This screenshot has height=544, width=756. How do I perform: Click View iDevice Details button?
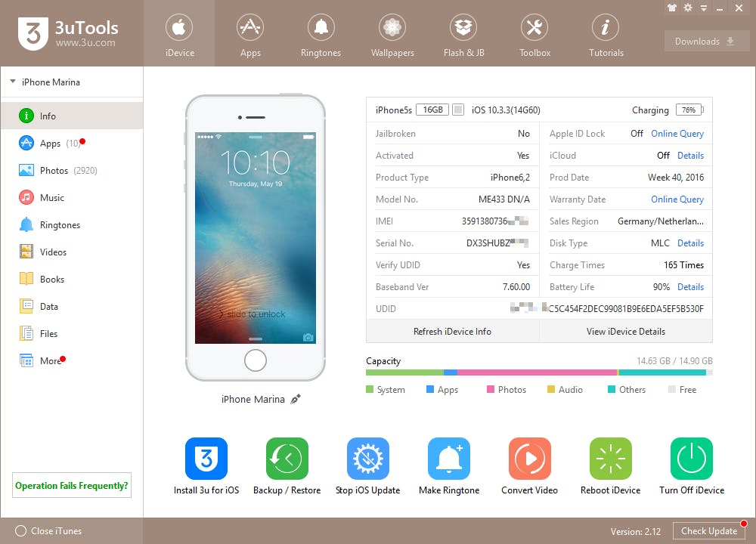tap(626, 331)
